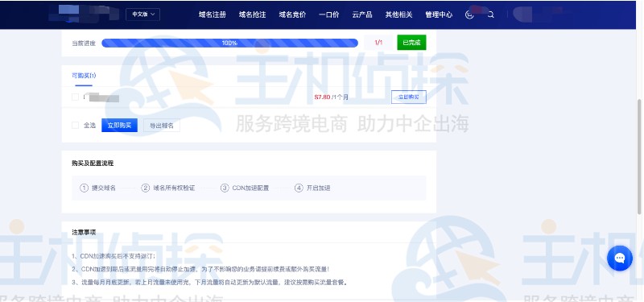Viewport: 644px width, 302px height.
Task: Click the 100% progress bar
Action: click(x=229, y=43)
